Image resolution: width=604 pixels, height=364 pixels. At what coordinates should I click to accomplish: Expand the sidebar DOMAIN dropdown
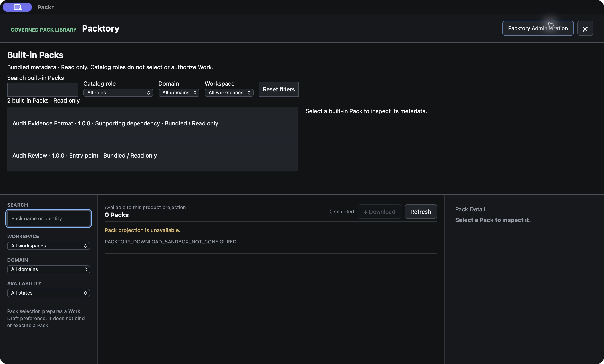49,269
